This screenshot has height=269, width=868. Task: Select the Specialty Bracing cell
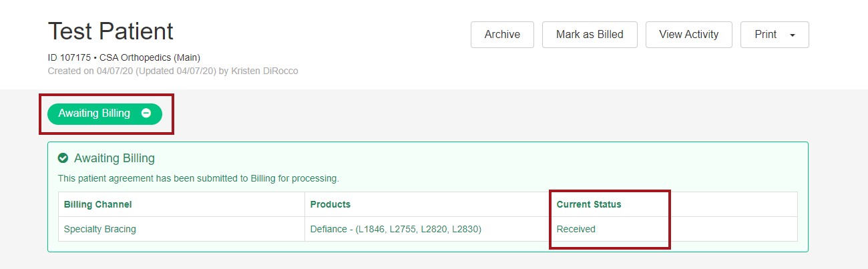tap(100, 229)
